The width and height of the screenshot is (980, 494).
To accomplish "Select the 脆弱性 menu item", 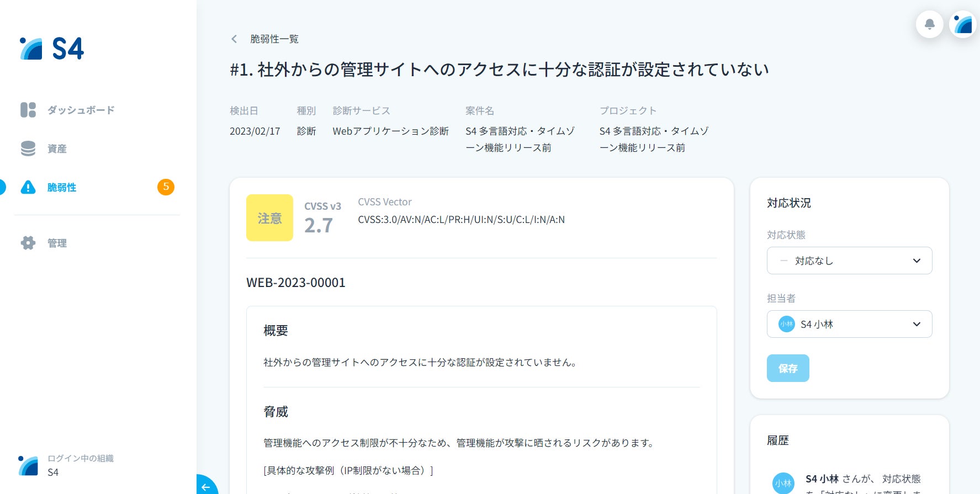I will point(62,187).
